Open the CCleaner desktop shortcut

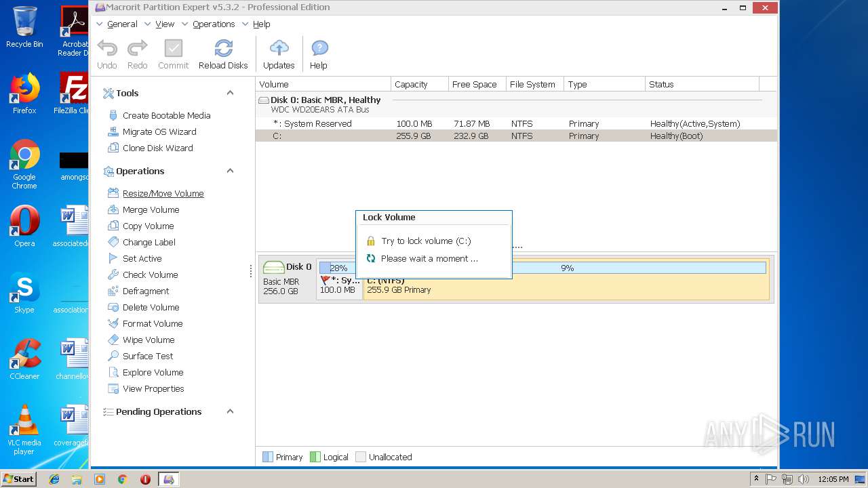pos(24,359)
